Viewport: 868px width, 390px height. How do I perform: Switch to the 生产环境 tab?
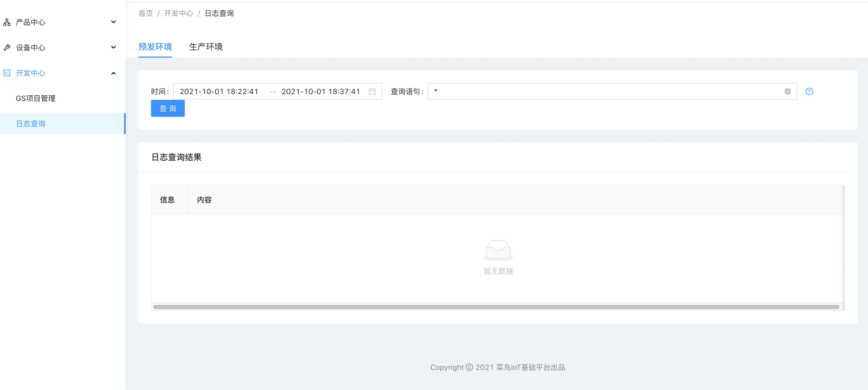tap(206, 47)
